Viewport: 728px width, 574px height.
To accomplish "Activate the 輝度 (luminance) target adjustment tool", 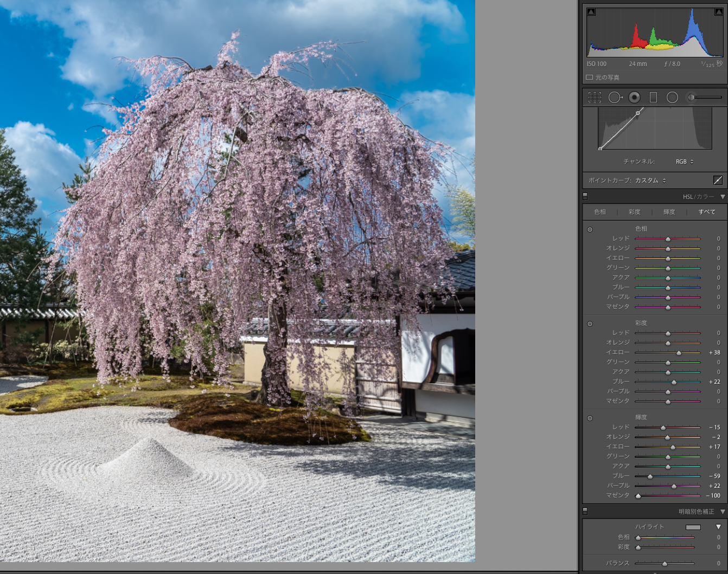I will [590, 418].
